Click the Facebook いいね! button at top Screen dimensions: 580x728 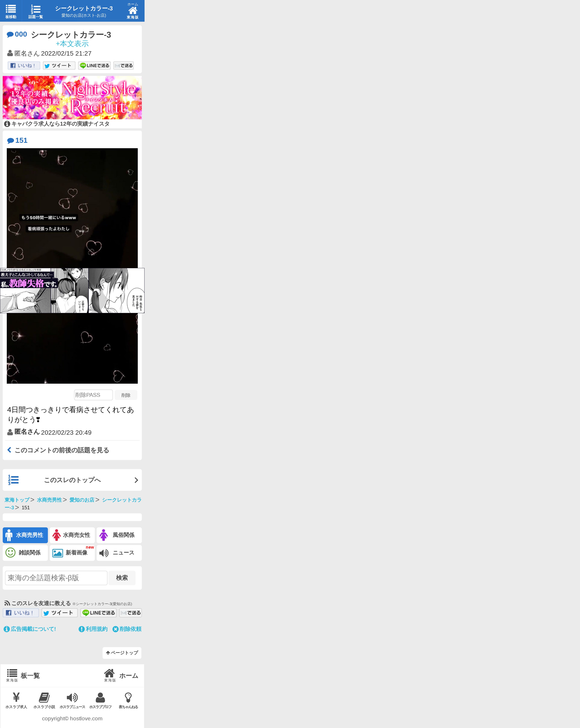click(x=24, y=66)
